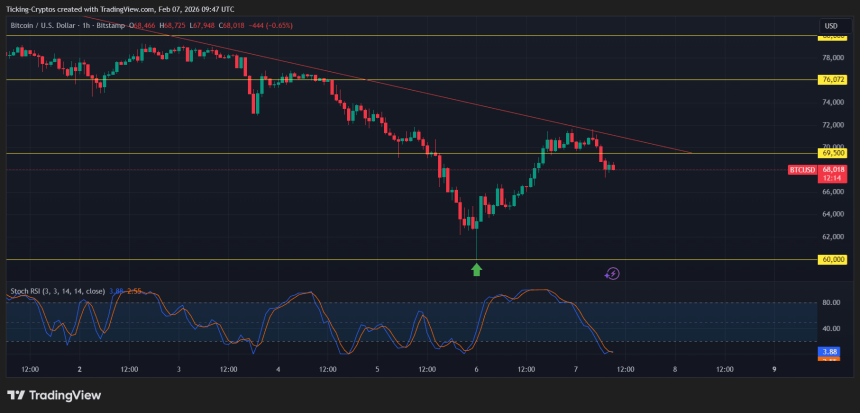Open the TradingView logo at bottom left
Viewport: 860px width, 413px height.
[x=54, y=395]
